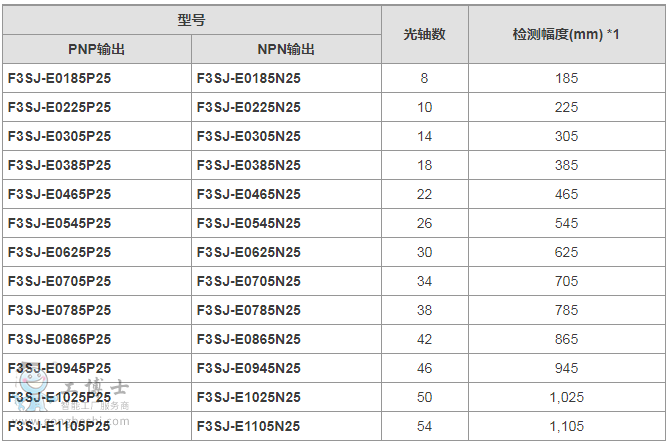Click the beam count value 54
This screenshot has height=441, width=667.
tap(424, 426)
